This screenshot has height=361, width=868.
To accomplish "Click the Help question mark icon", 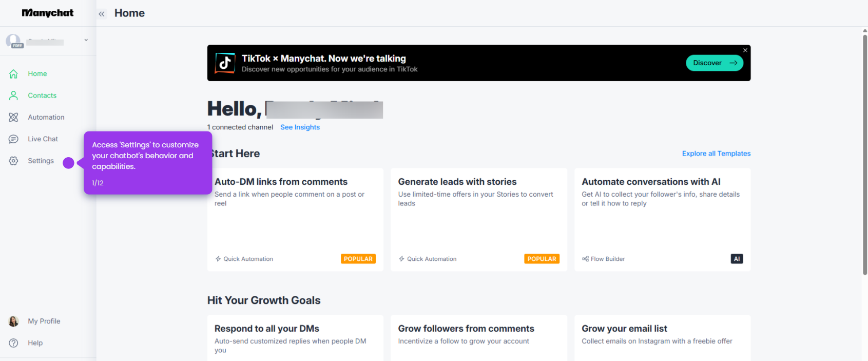I will [x=13, y=343].
